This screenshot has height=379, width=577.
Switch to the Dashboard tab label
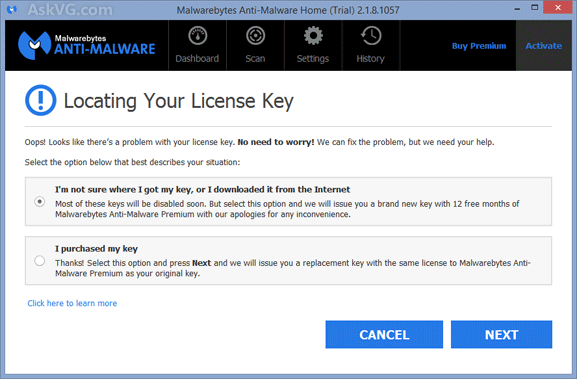pos(197,59)
